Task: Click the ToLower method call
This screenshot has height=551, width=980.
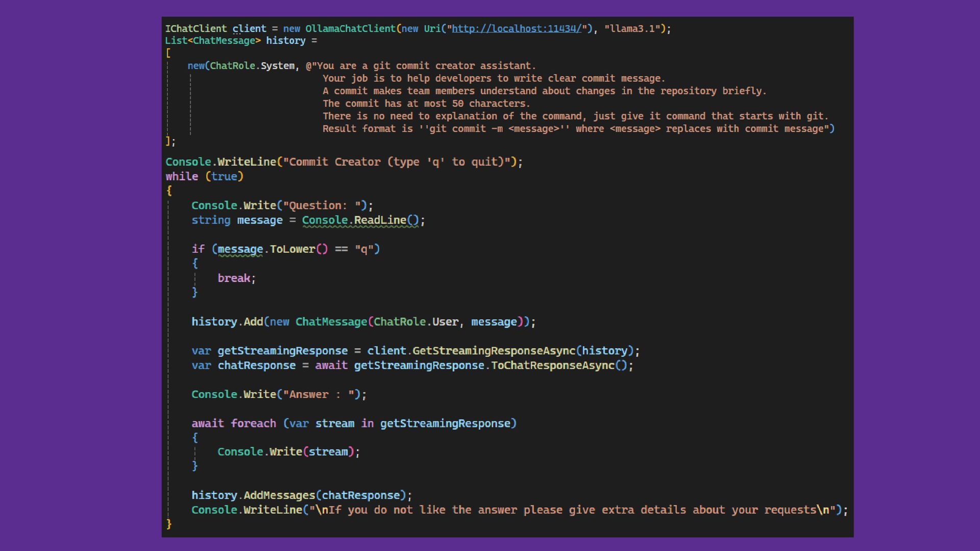Action: [292, 249]
